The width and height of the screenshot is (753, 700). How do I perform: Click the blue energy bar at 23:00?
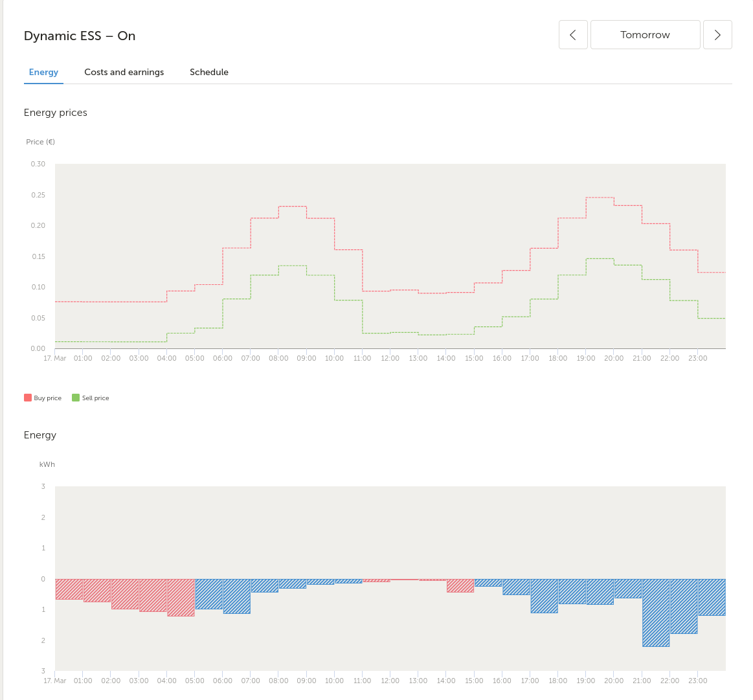tap(712, 597)
